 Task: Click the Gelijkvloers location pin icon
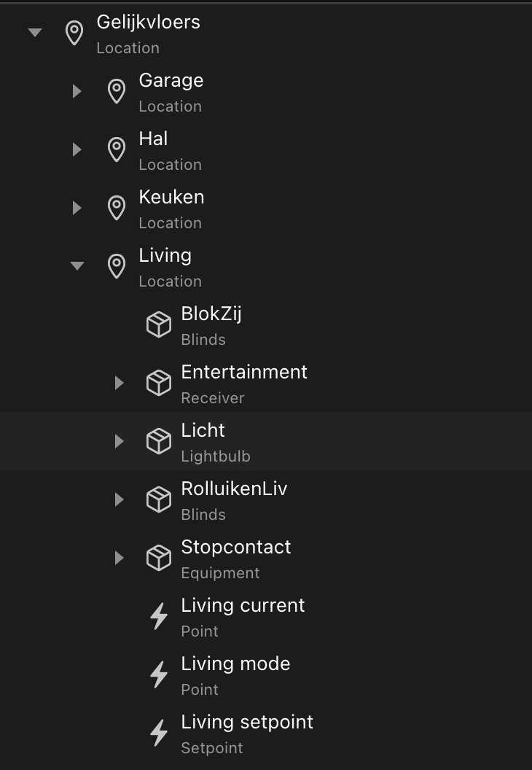(x=74, y=33)
